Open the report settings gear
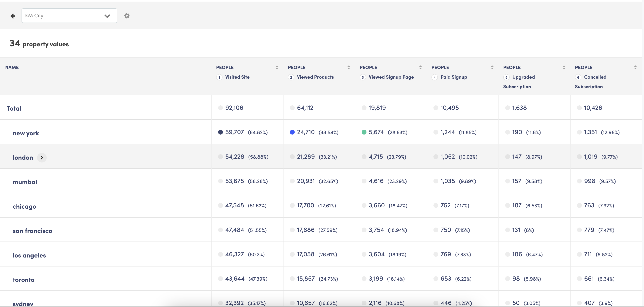 tap(127, 16)
